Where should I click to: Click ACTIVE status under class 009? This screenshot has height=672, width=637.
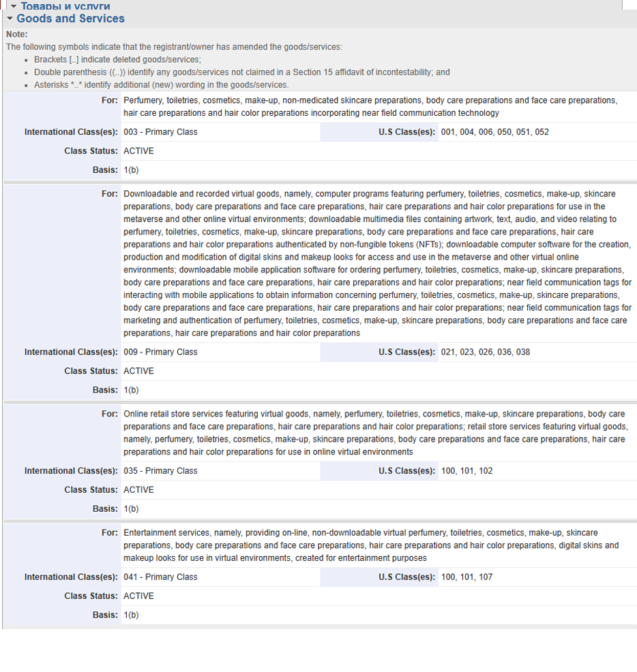pyautogui.click(x=138, y=371)
